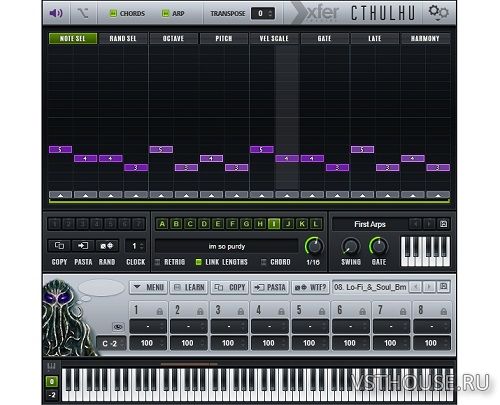Toggle the eye visibility icon
The width and height of the screenshot is (500, 405).
pos(118,327)
